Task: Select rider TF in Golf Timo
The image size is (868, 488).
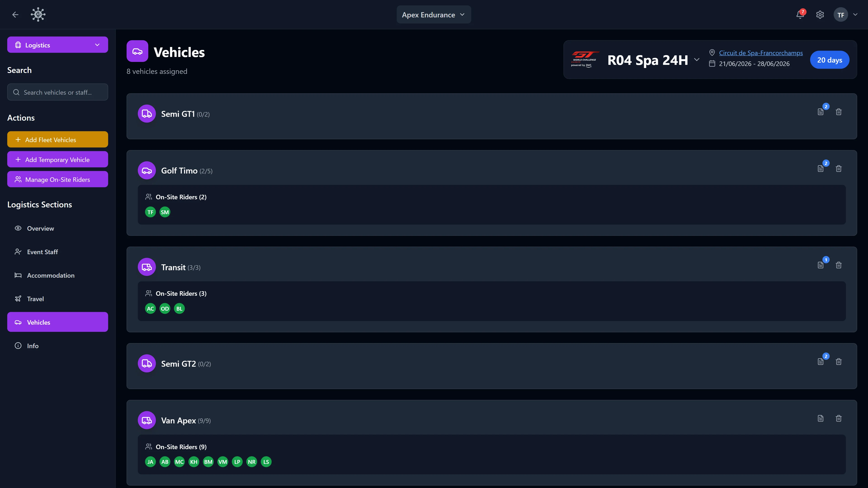Action: click(150, 212)
